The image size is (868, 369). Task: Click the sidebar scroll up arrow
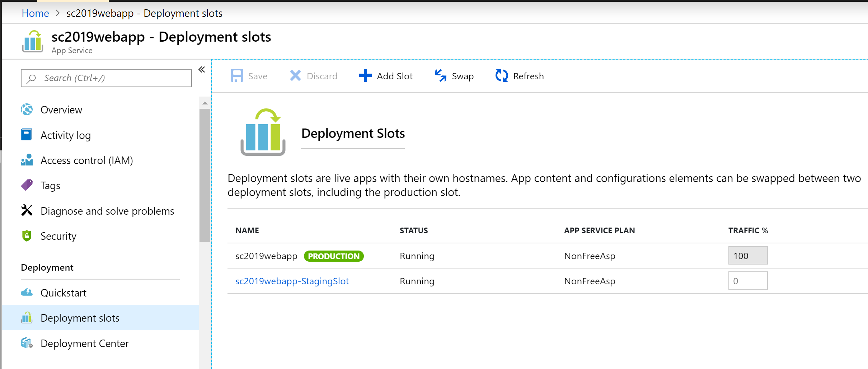click(205, 103)
